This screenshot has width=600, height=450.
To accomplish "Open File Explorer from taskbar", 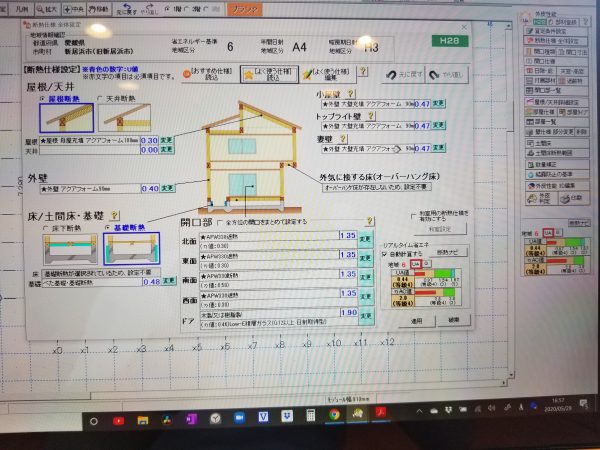I will (143, 420).
